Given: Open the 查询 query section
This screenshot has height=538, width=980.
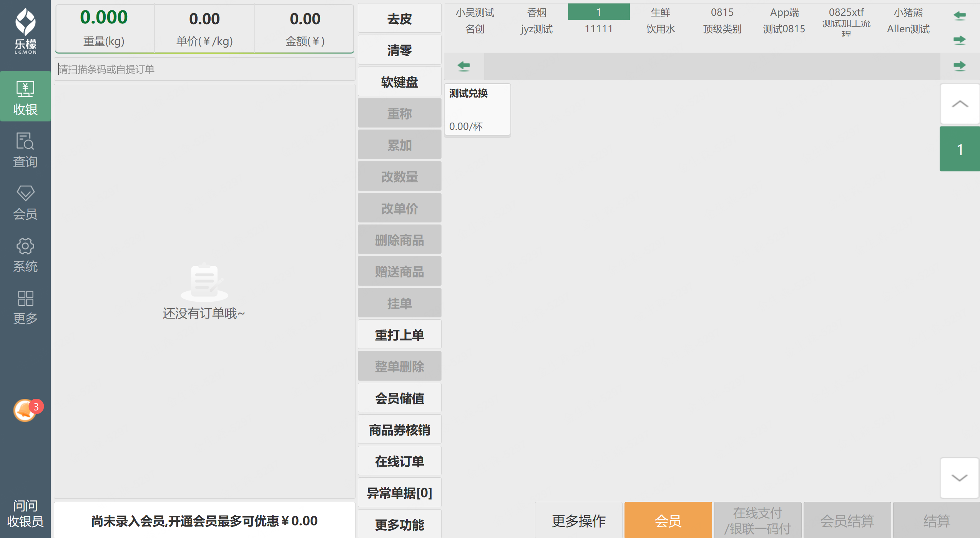Looking at the screenshot, I should click(25, 150).
